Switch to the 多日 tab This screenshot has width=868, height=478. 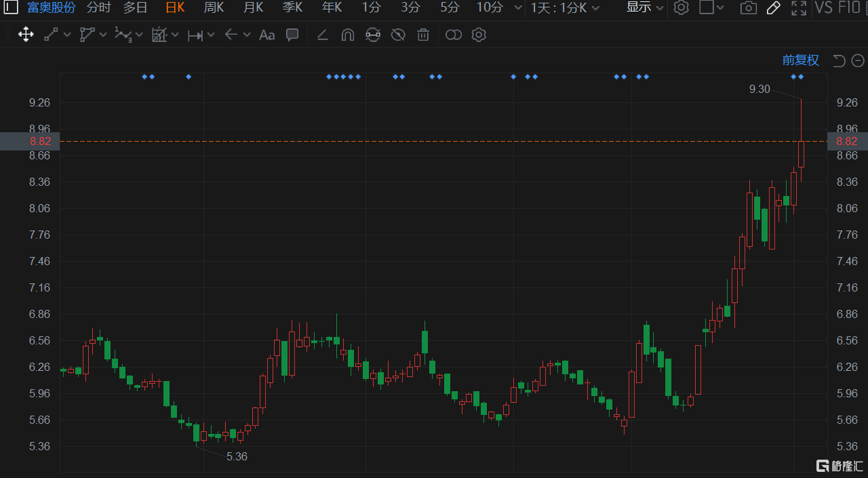click(136, 7)
